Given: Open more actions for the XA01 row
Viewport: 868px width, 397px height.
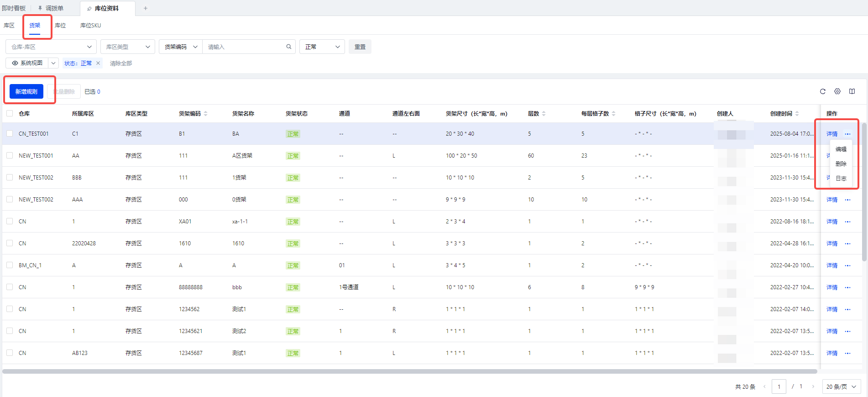Looking at the screenshot, I should point(847,222).
